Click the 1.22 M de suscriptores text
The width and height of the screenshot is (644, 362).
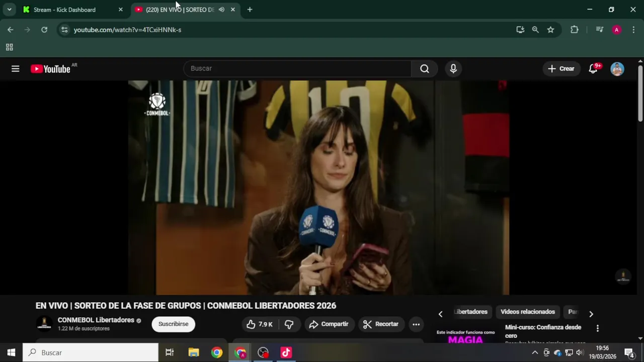coord(84,329)
